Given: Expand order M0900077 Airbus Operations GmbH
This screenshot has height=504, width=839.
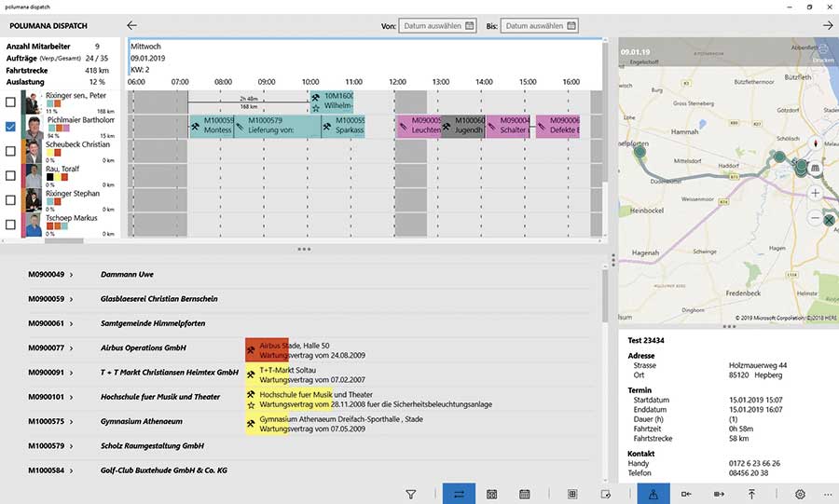Looking at the screenshot, I should 71,348.
